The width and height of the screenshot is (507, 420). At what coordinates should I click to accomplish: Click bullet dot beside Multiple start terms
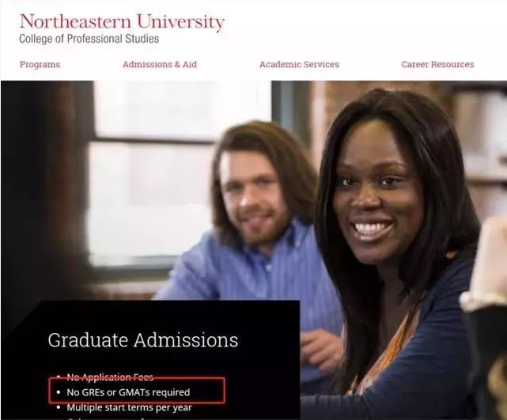point(59,407)
